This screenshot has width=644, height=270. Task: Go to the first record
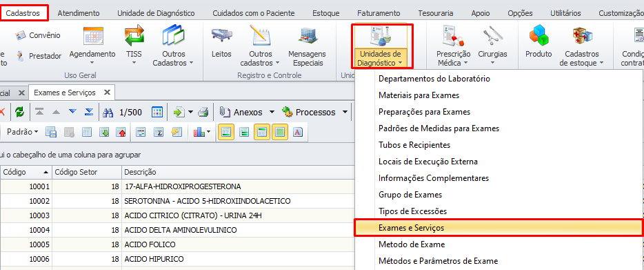(x=39, y=112)
